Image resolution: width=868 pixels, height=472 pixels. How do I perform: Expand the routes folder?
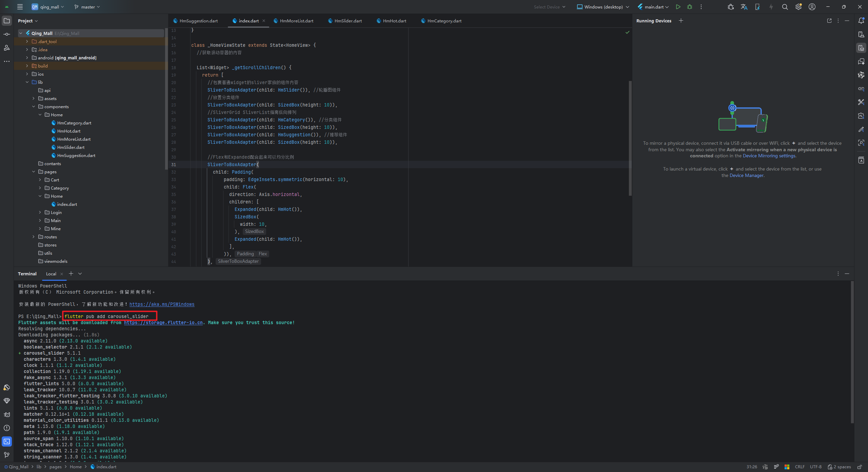[34, 237]
